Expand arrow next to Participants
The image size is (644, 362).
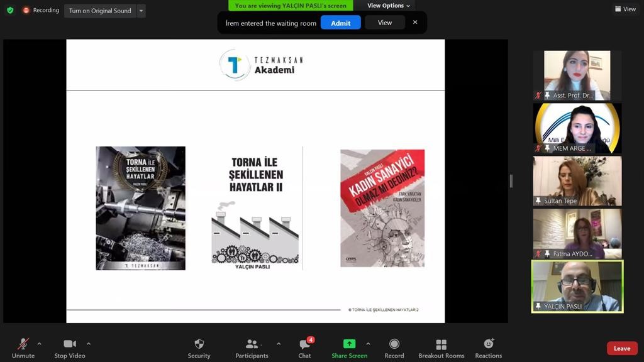pos(279,344)
